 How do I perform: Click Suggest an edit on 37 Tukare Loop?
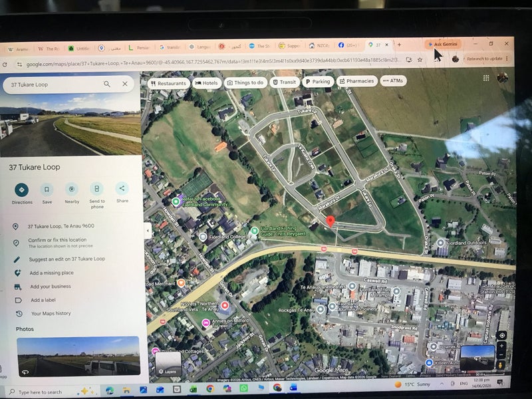coord(67,259)
